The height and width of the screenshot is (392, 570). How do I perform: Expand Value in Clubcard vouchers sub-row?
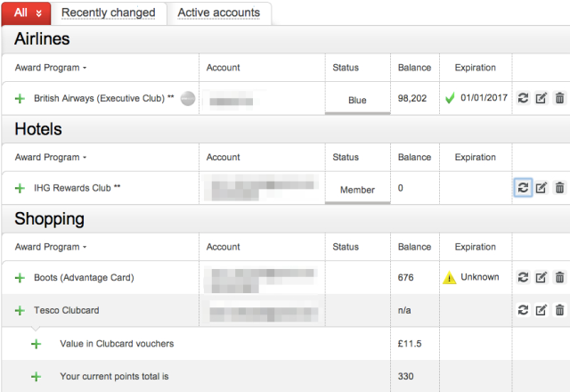click(36, 344)
